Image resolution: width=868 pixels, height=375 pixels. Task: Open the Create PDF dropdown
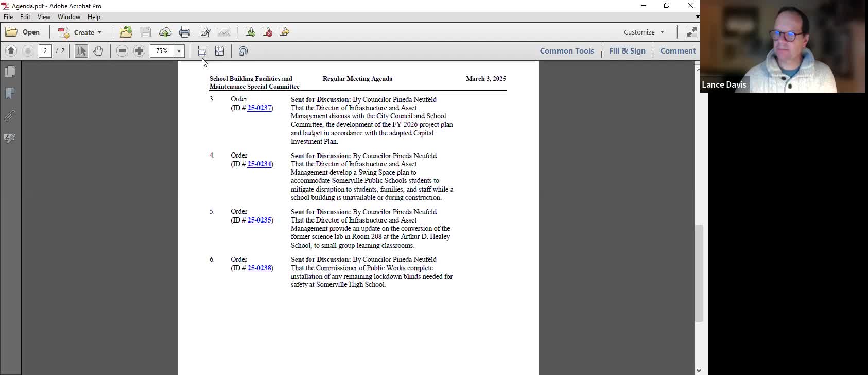point(80,32)
